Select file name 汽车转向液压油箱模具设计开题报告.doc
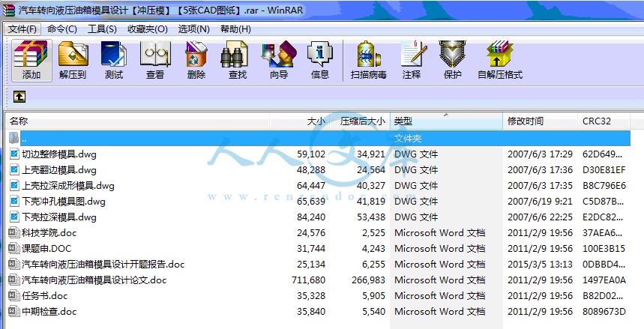 point(103,264)
